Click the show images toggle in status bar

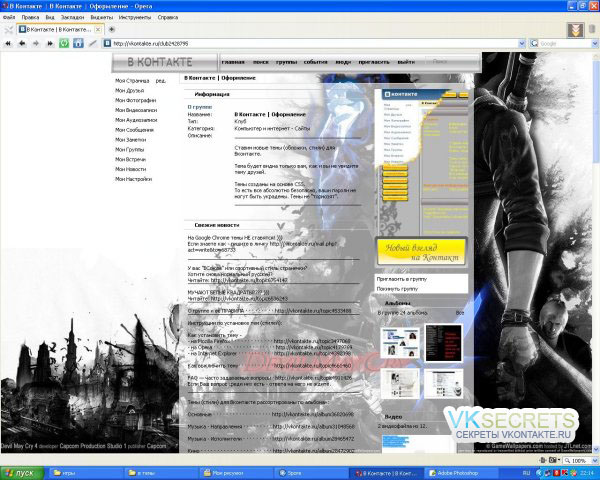pos(554,460)
